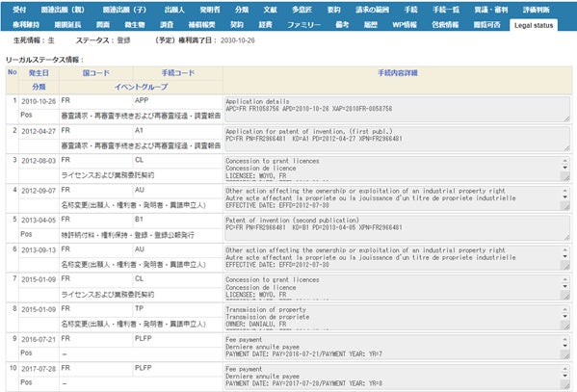Screen dimensions: 577x392
Task: Select the date cell 2010-10-26 in row 1
Action: click(39, 101)
